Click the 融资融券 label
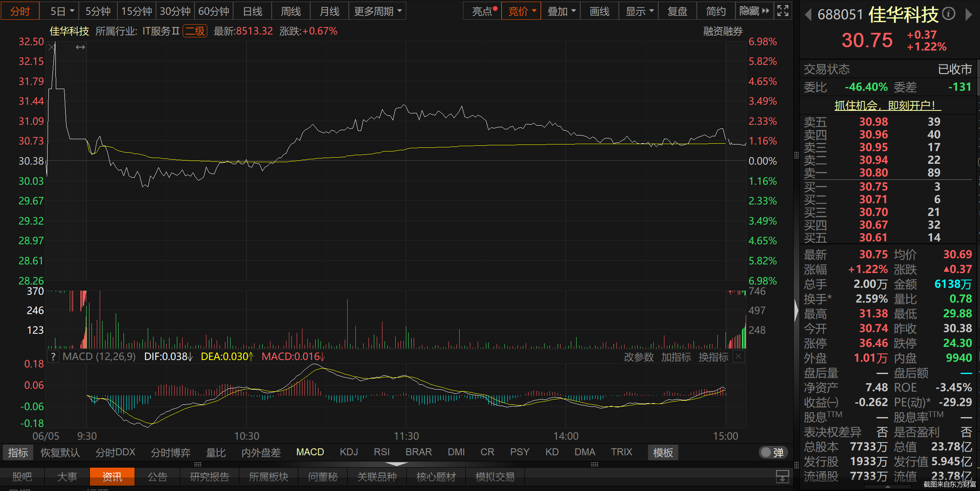 [x=723, y=31]
